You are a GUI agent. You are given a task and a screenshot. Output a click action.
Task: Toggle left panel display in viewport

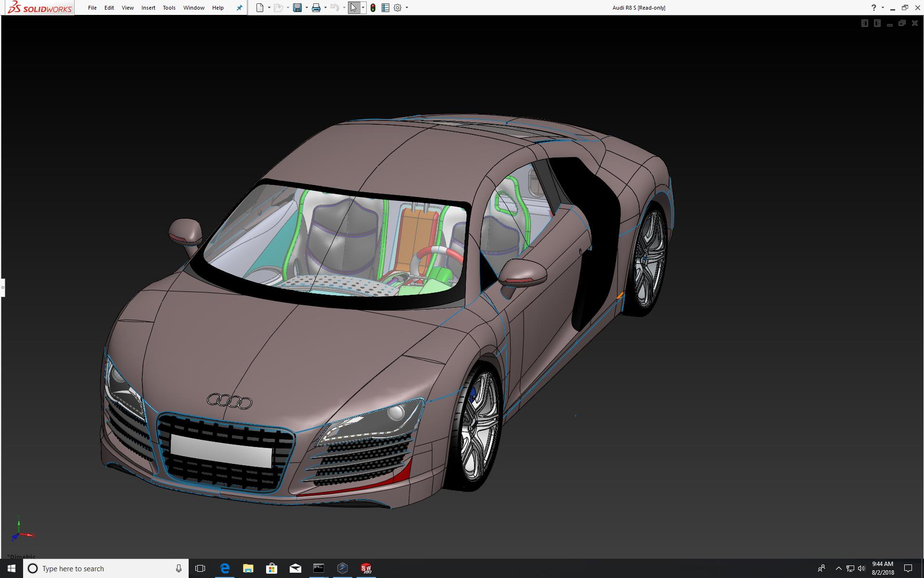point(864,23)
